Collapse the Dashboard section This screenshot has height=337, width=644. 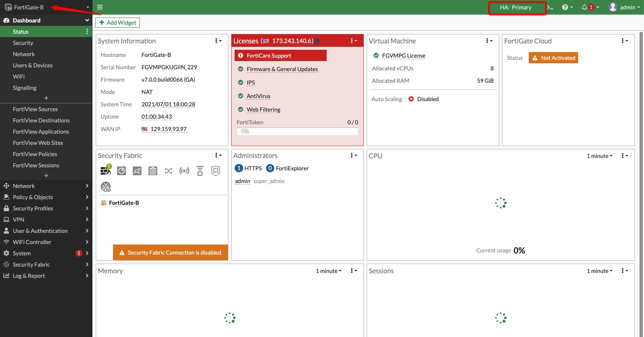(46, 21)
